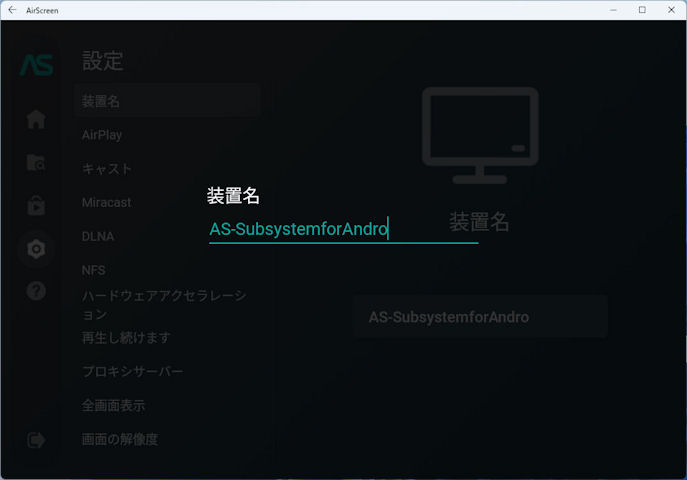Minimize the AirScreen window

point(613,10)
